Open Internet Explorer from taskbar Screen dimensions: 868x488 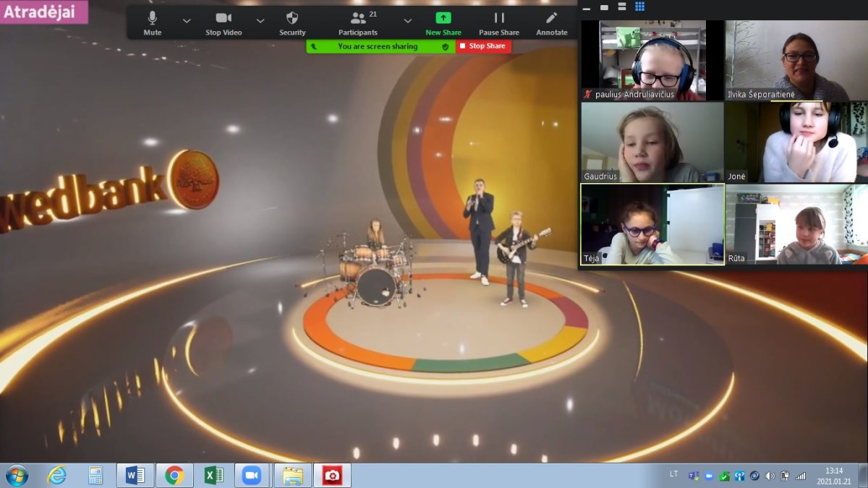(x=56, y=475)
